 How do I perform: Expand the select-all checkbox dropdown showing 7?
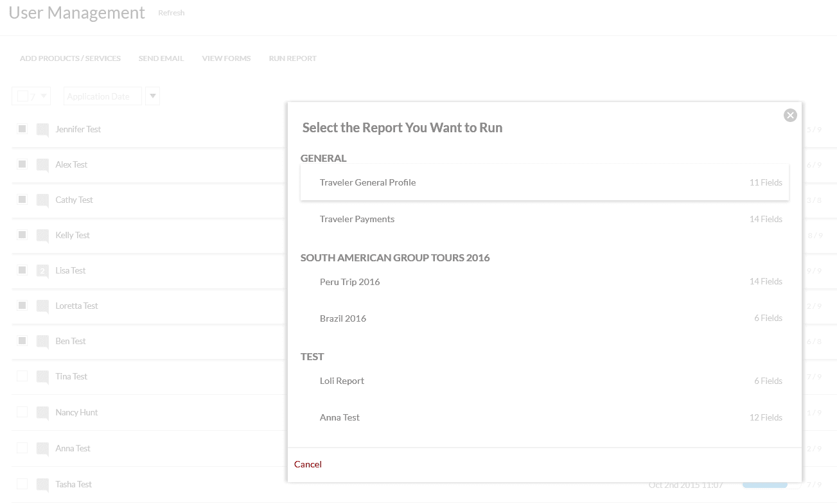(x=44, y=96)
